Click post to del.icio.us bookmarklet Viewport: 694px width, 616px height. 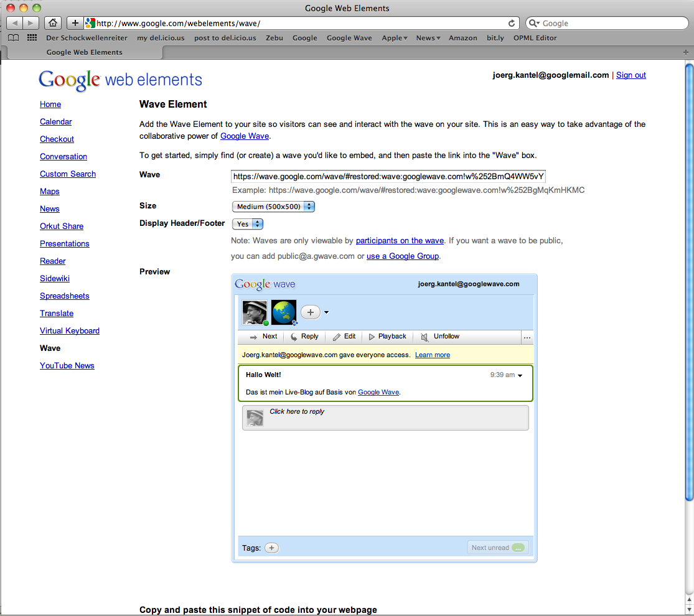click(x=225, y=38)
